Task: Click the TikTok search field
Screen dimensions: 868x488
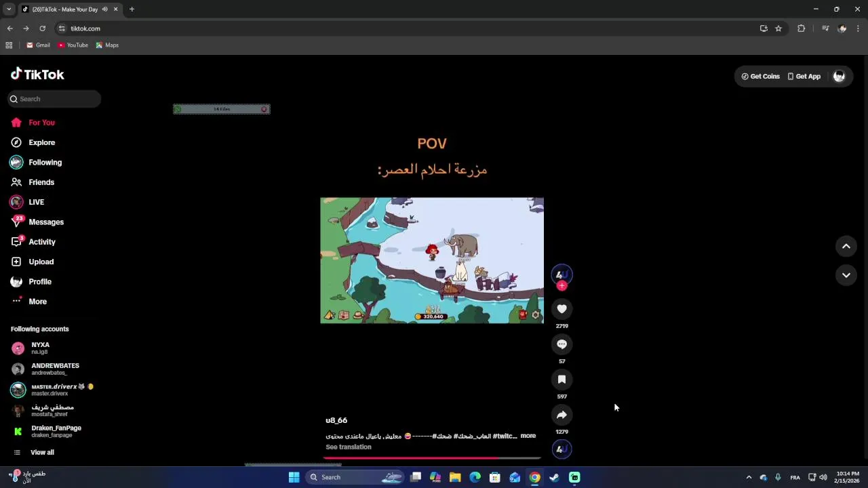Action: click(54, 99)
